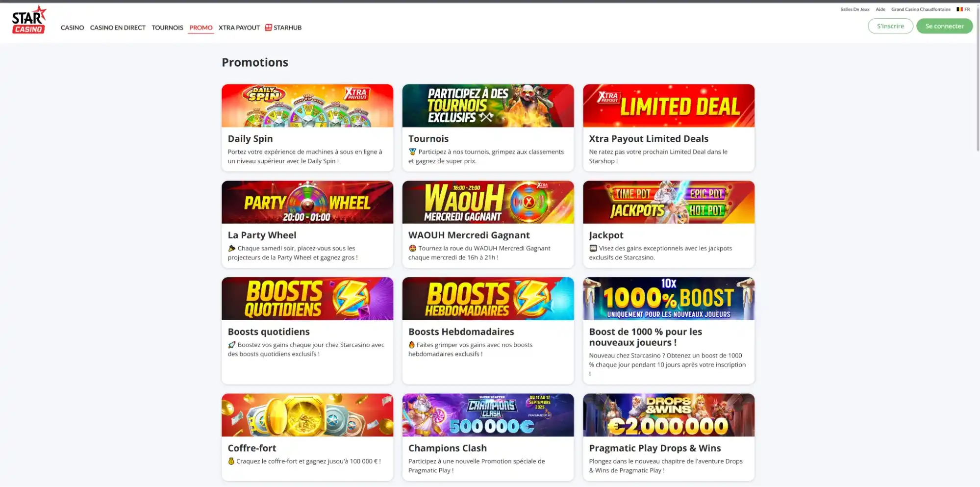Image resolution: width=980 pixels, height=487 pixels.
Task: Click the Belgian flag language icon
Action: pos(959,9)
